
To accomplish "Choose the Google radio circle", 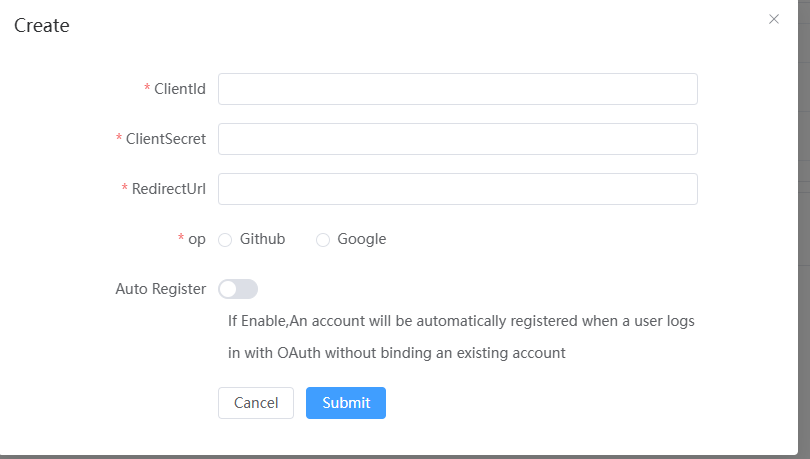I will pyautogui.click(x=323, y=240).
